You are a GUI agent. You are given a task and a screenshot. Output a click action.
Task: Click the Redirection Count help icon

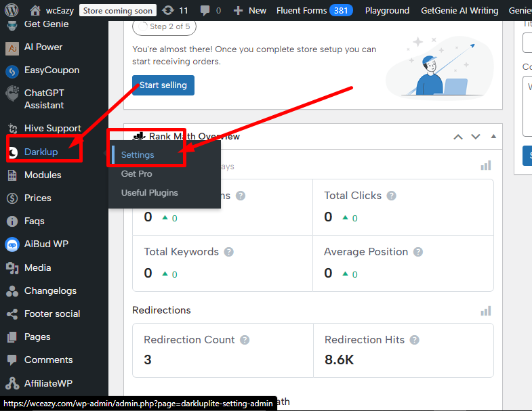click(x=245, y=340)
